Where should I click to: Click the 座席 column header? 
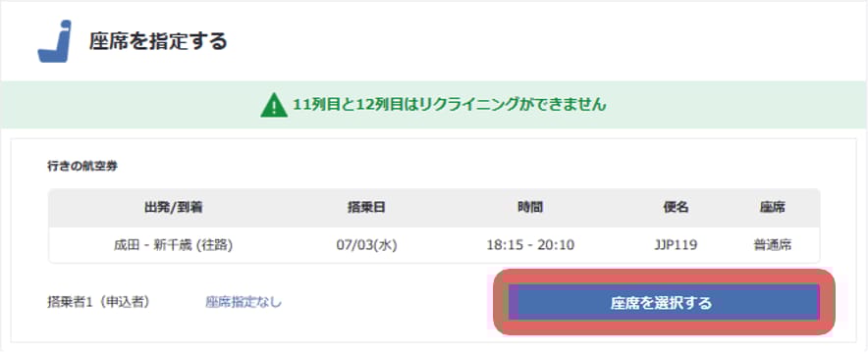coord(773,207)
